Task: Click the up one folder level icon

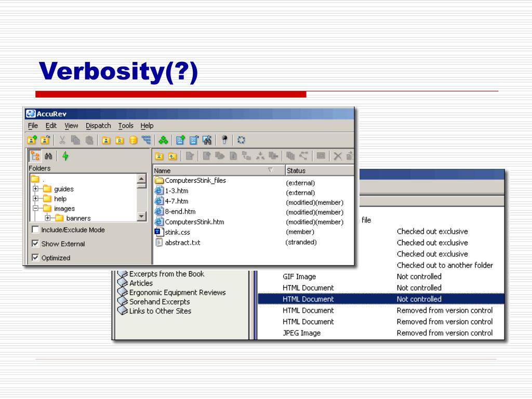Action: click(172, 156)
